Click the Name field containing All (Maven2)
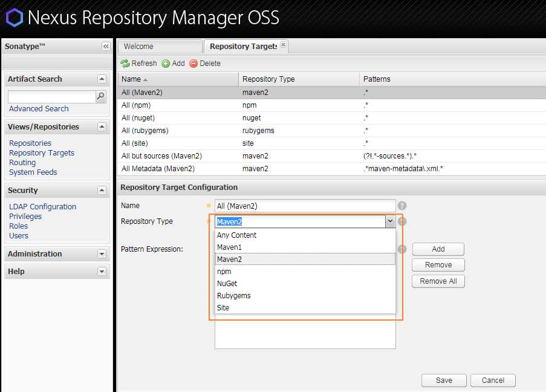The width and height of the screenshot is (546, 392). pyautogui.click(x=305, y=206)
